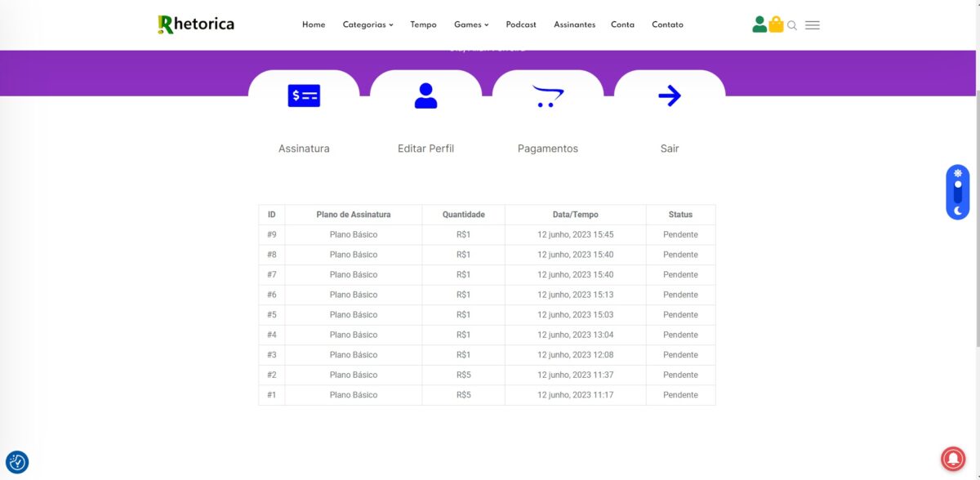Screen dimensions: 980x480
Task: Click the Sair arrow icon
Action: click(x=669, y=96)
